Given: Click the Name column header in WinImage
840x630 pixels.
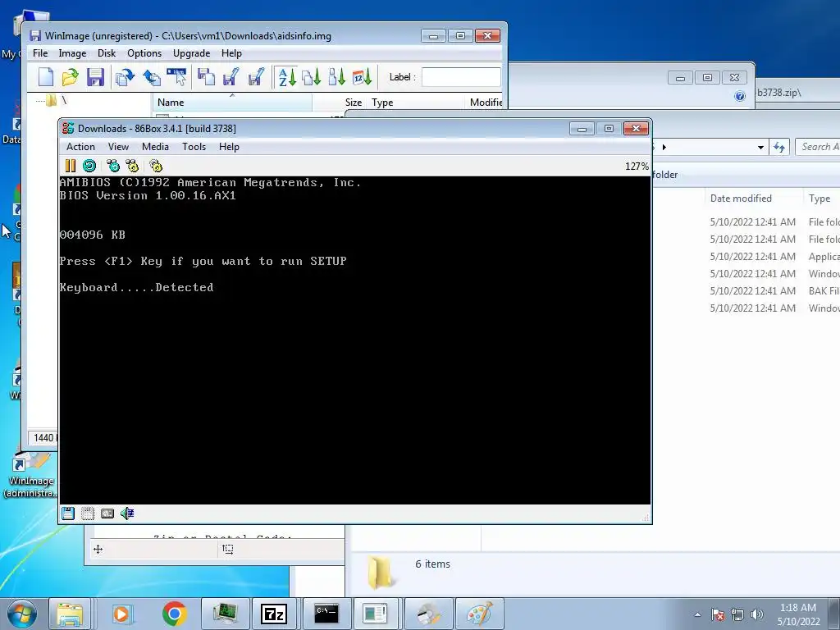Looking at the screenshot, I should [x=232, y=103].
